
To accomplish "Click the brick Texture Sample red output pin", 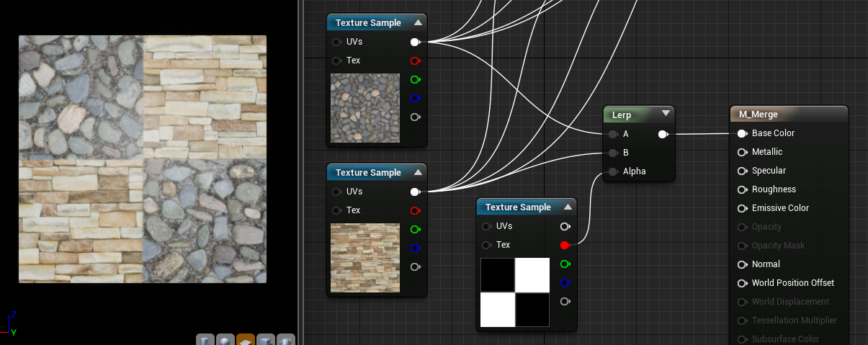I will [415, 210].
